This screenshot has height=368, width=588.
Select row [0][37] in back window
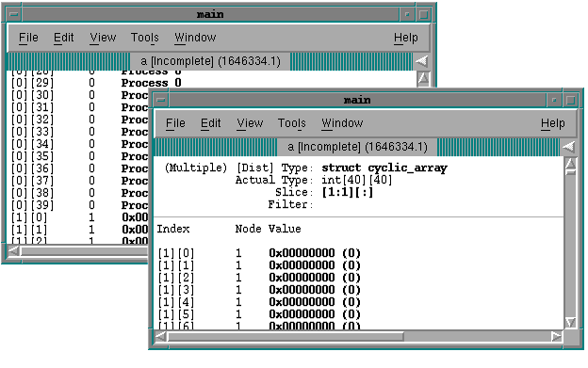[x=79, y=181]
